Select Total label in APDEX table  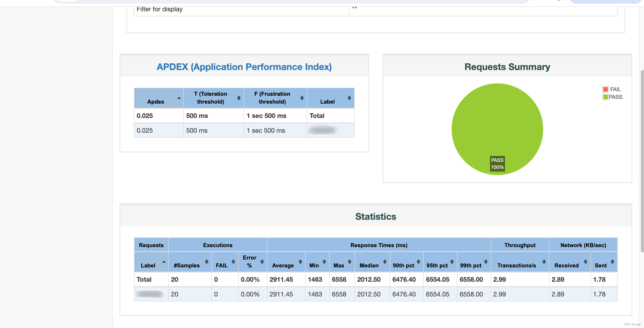[x=317, y=116]
